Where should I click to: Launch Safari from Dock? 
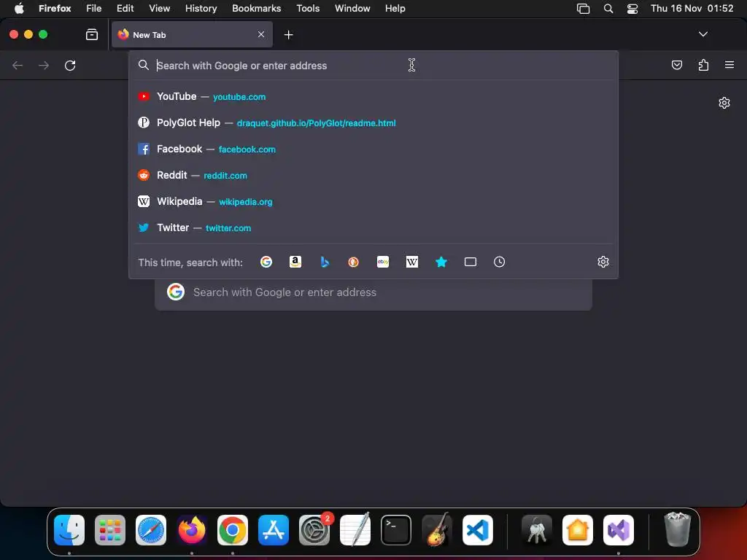tap(151, 530)
